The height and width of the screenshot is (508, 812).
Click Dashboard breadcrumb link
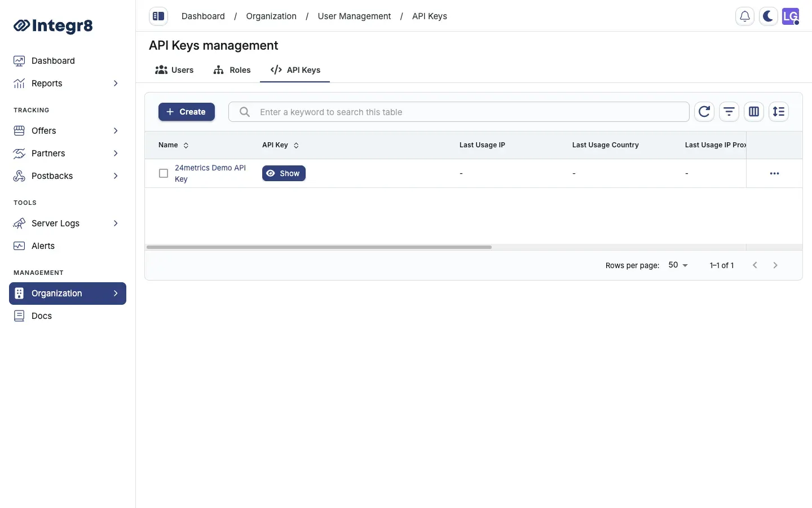coord(203,16)
